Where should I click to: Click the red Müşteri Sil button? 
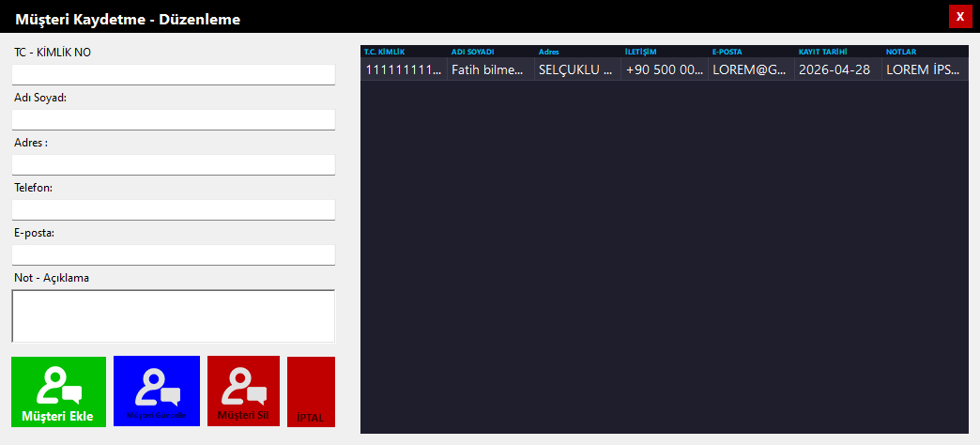pos(243,391)
